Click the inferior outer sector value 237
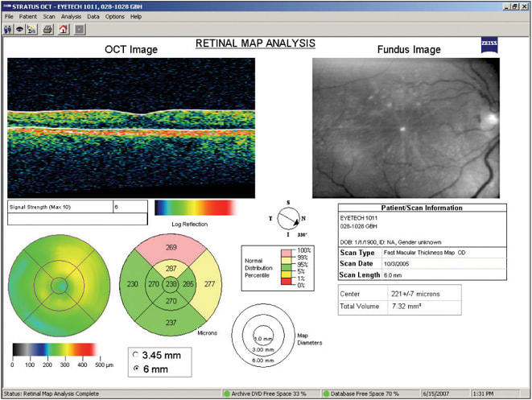This screenshot has width=532, height=400. tap(171, 322)
